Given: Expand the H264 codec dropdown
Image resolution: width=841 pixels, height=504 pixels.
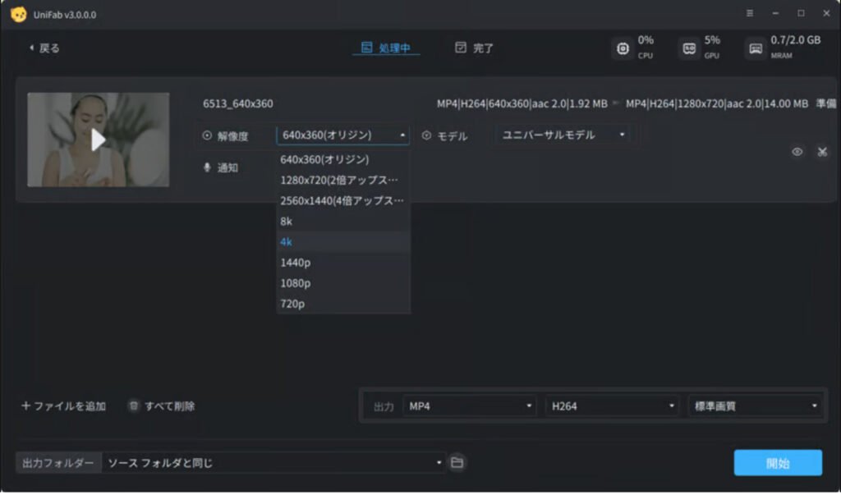Looking at the screenshot, I should pyautogui.click(x=611, y=405).
